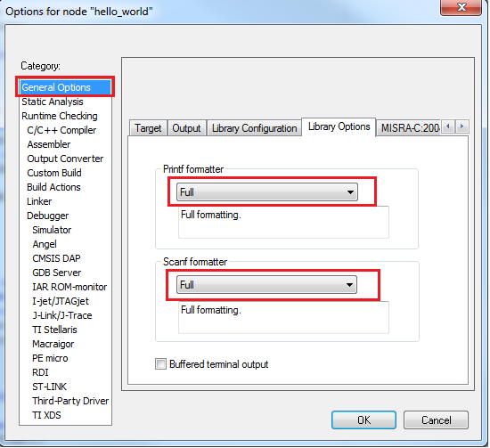
Task: Select Output Converter category
Action: pos(65,159)
